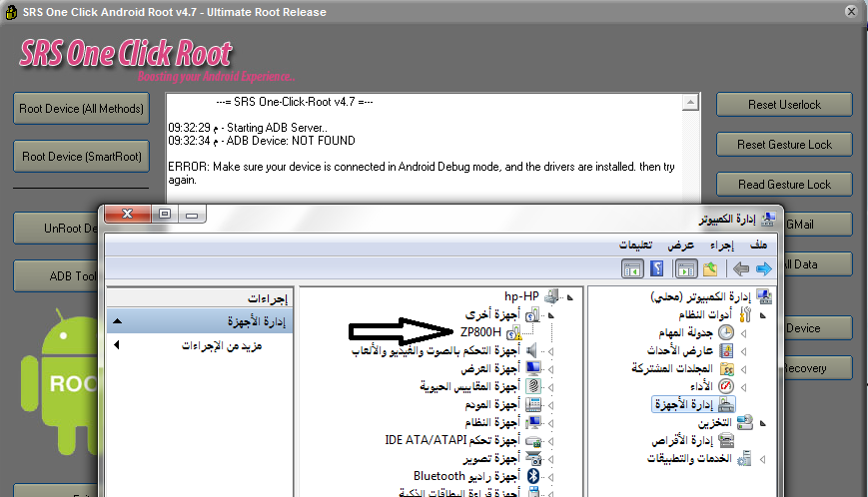Open the عرض menu
Screen dimensions: 868x497
click(680, 245)
